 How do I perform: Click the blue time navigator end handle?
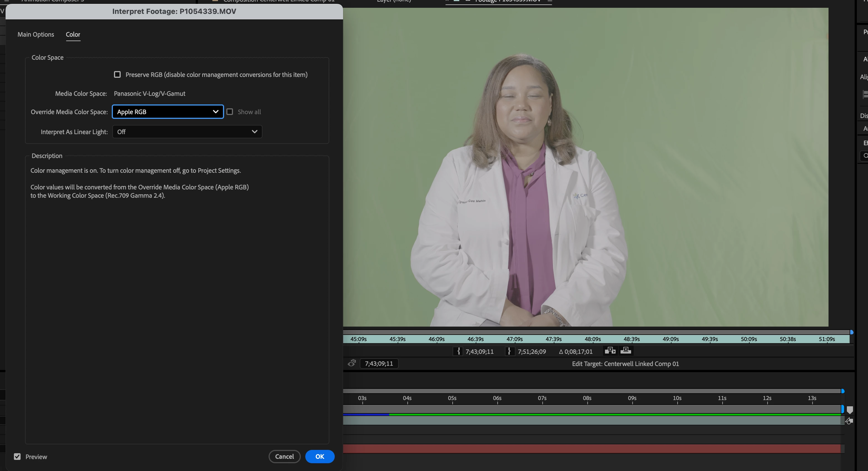(x=843, y=391)
